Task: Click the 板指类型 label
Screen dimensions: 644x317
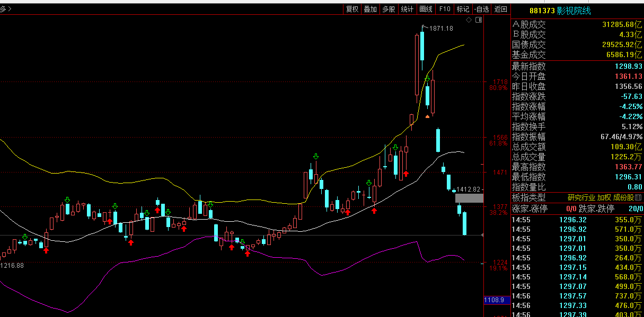Action: [529, 198]
